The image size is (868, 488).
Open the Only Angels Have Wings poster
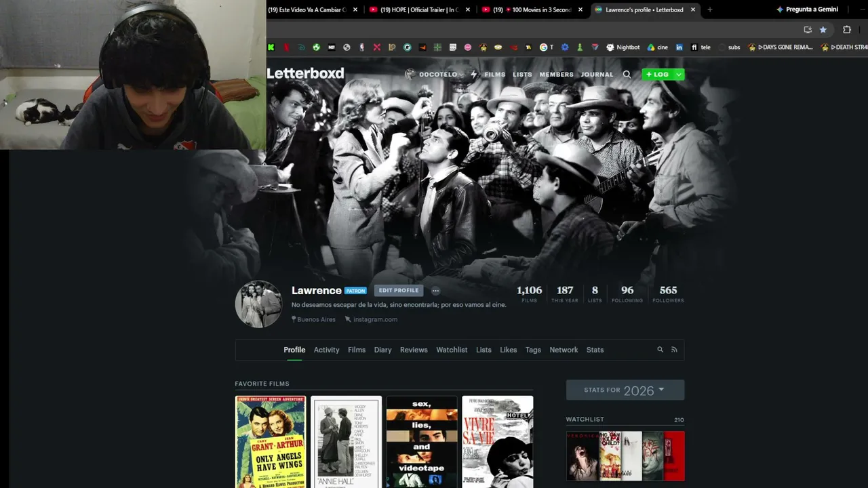tap(271, 442)
